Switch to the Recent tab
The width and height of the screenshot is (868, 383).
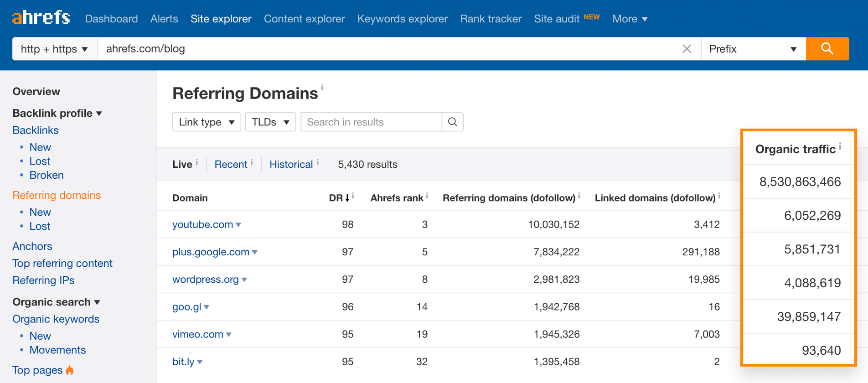pos(231,164)
